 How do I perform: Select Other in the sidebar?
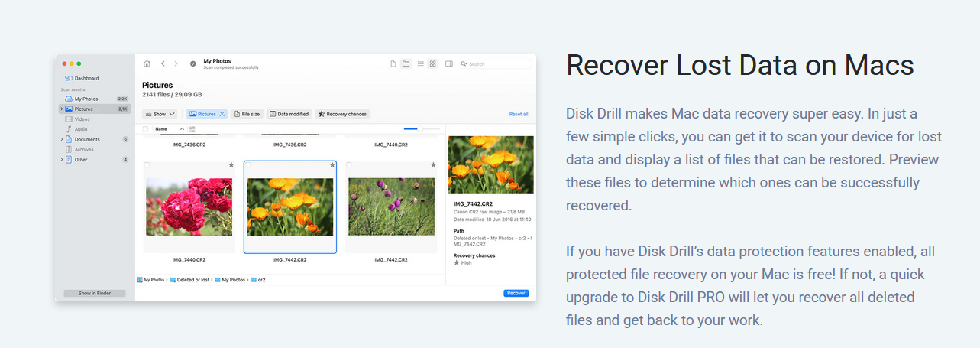pyautogui.click(x=95, y=159)
